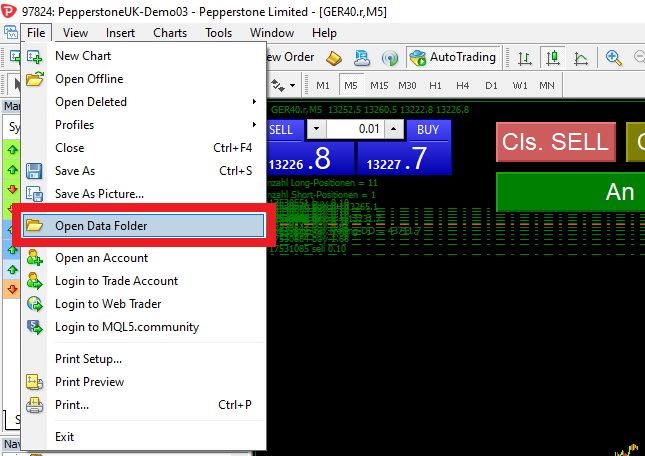
Task: Click the Login to Trade Account icon
Action: point(35,281)
